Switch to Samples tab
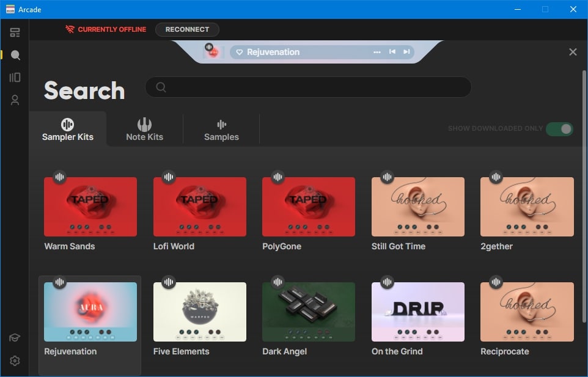The image size is (588, 377). 221,130
